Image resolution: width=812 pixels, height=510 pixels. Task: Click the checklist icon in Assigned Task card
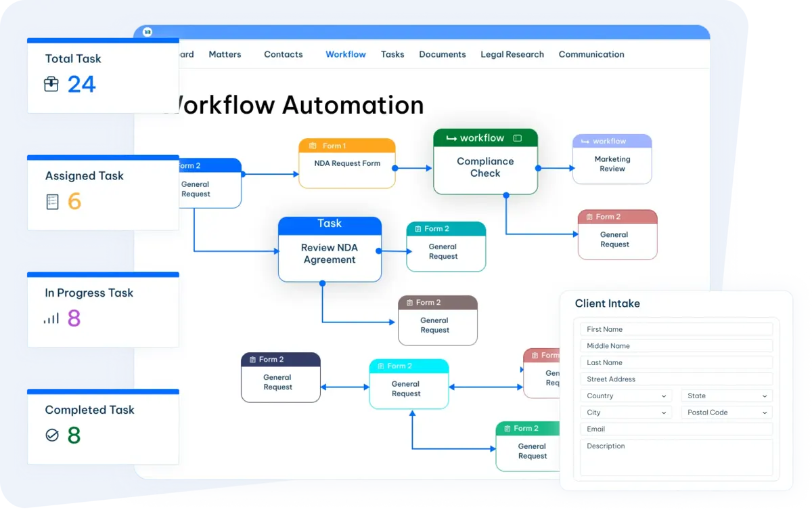[x=52, y=202]
